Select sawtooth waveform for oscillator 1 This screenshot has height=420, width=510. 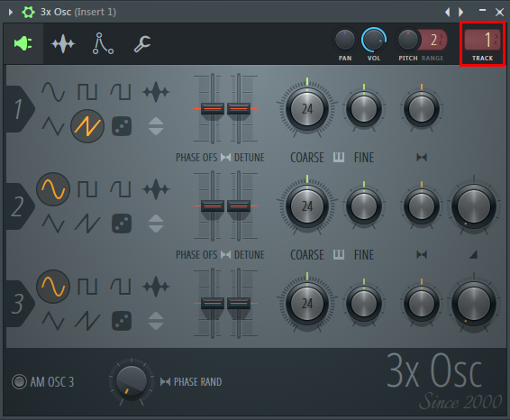coord(87,126)
